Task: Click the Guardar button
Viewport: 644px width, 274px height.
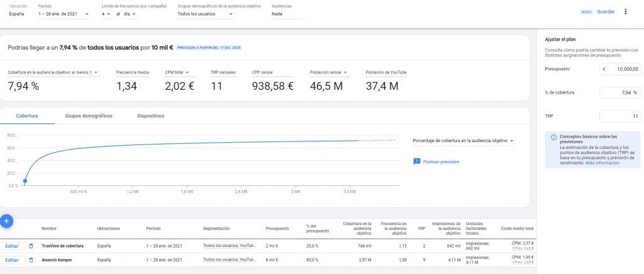Action: (x=606, y=12)
